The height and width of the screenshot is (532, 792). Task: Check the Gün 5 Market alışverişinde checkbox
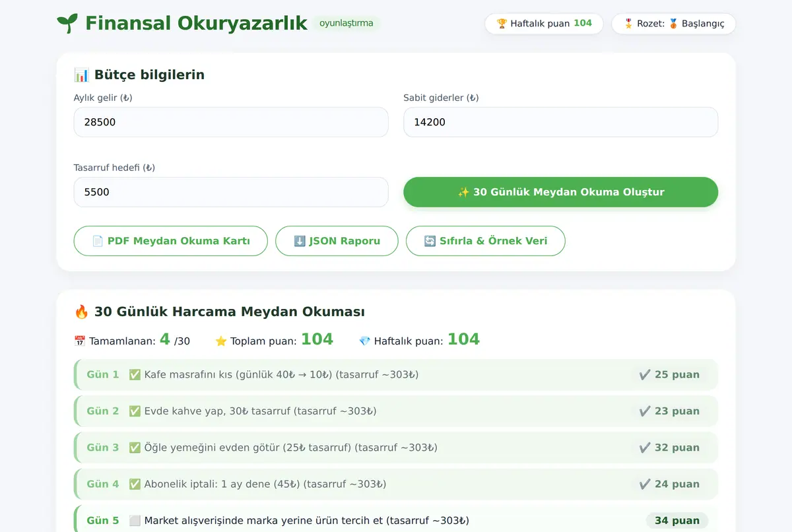[135, 521]
